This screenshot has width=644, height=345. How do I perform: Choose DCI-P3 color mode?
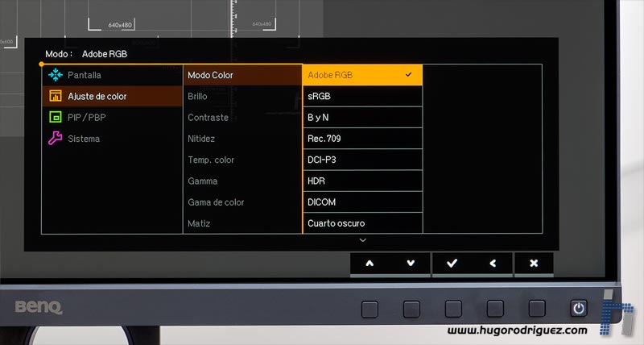pyautogui.click(x=362, y=160)
